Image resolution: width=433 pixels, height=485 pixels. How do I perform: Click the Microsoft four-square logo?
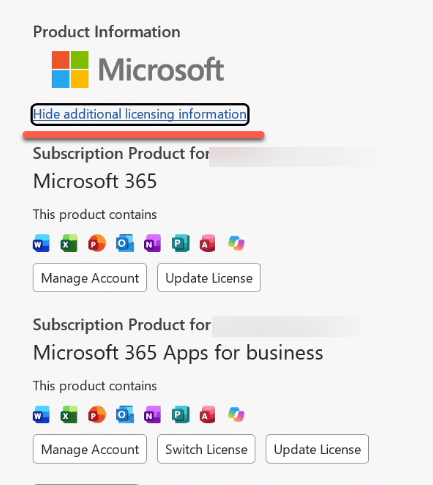[70, 69]
